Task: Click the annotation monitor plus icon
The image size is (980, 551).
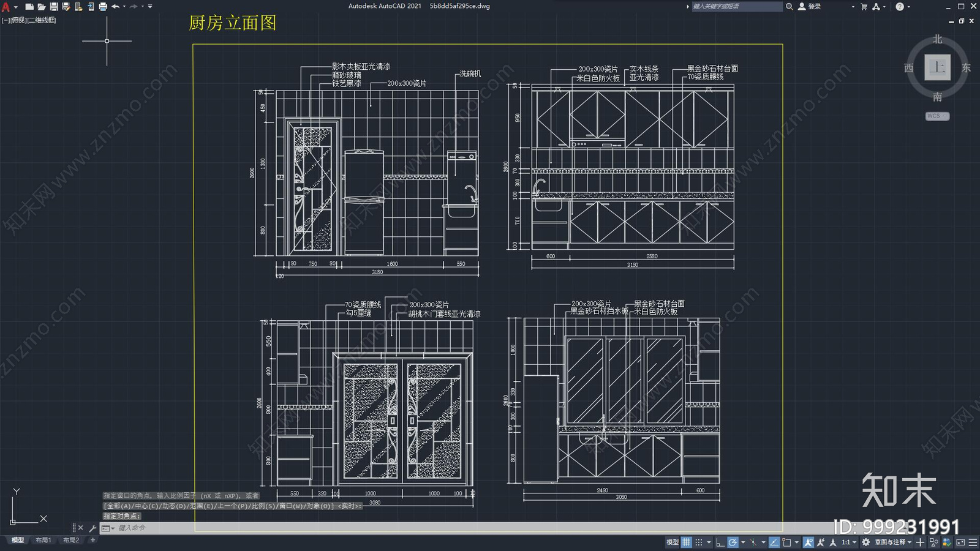Action: point(920,542)
